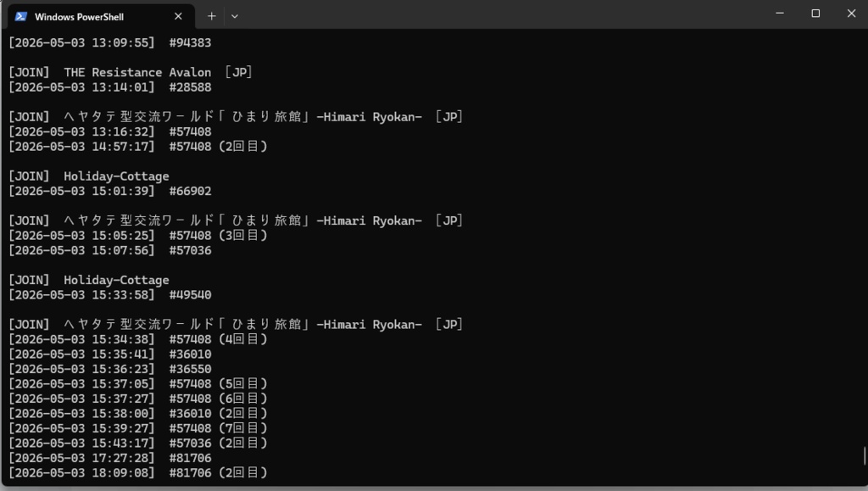868x491 pixels.
Task: Open a new tab with the plus icon
Action: tap(211, 17)
